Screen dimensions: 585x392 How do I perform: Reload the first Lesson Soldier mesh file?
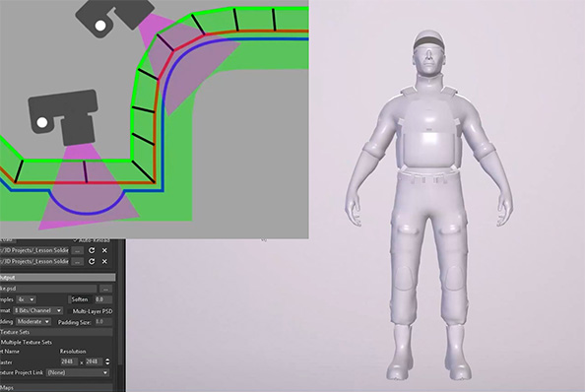[92, 250]
